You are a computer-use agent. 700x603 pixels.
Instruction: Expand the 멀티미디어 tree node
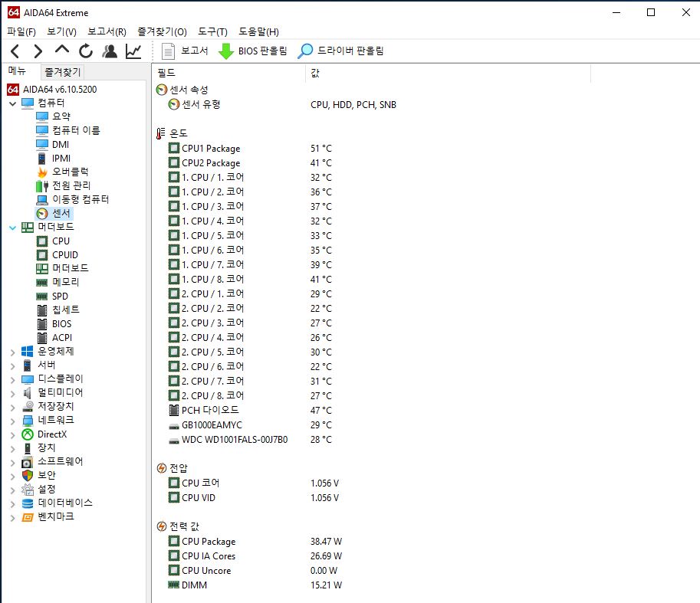pyautogui.click(x=12, y=393)
